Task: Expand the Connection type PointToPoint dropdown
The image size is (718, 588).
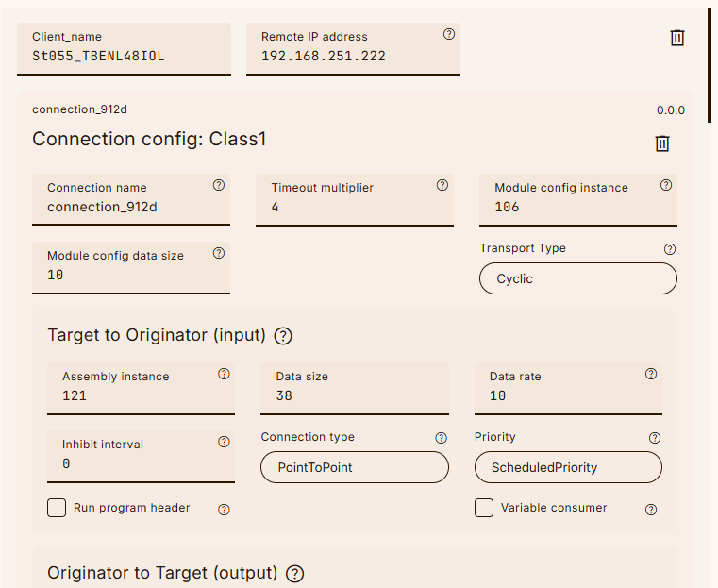Action: pyautogui.click(x=354, y=467)
